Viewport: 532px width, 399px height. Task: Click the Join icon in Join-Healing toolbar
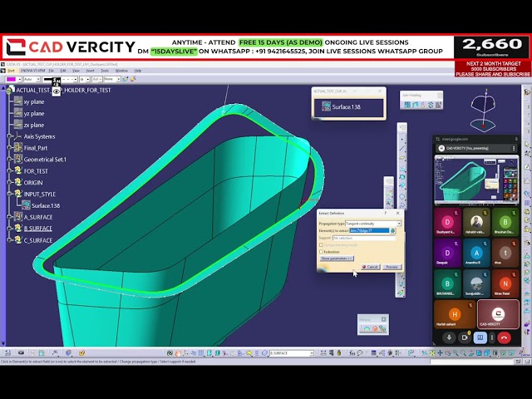coord(407,105)
